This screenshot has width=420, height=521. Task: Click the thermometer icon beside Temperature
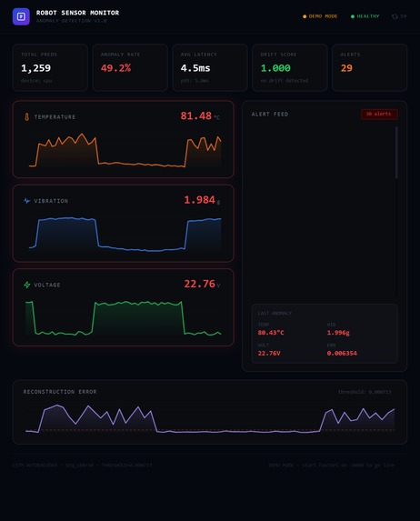coord(27,117)
